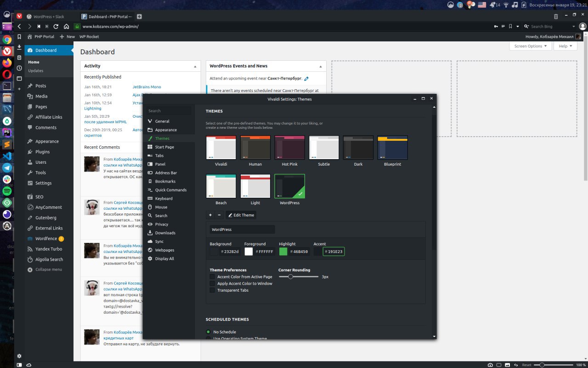Image resolution: width=588 pixels, height=368 pixels.
Task: Click the saved passwords key icon
Action: pyautogui.click(x=496, y=27)
